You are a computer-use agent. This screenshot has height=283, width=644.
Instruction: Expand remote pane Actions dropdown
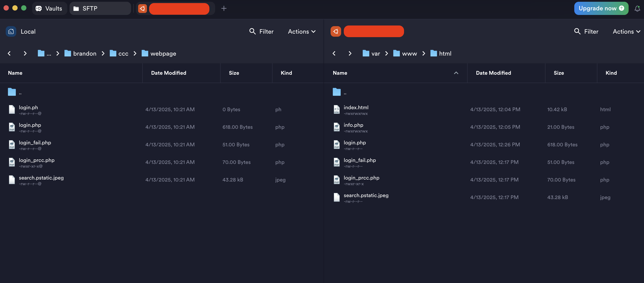coord(626,31)
